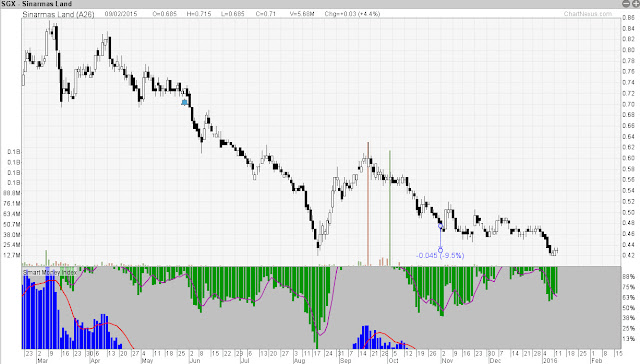The height and width of the screenshot is (364, 640).
Task: Click the 63.4M volume axis label
Action: pyautogui.click(x=12, y=214)
